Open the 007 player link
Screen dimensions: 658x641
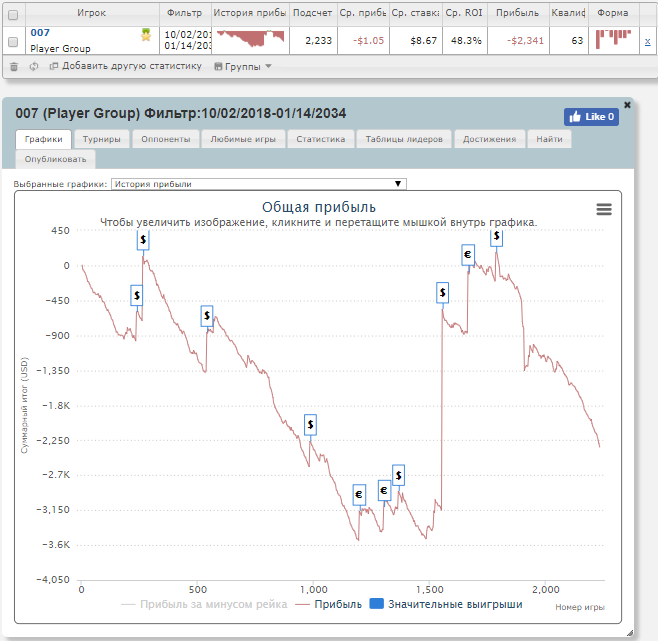[x=40, y=32]
